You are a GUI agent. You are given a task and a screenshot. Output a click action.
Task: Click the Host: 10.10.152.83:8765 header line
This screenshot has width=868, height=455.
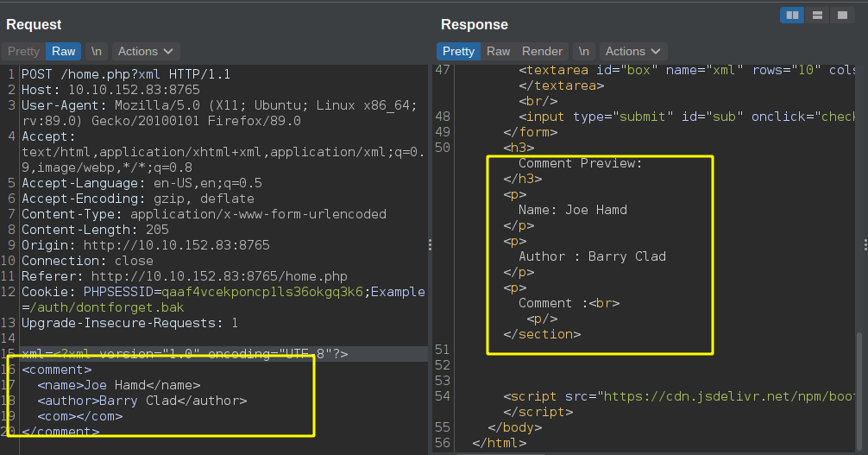point(110,90)
